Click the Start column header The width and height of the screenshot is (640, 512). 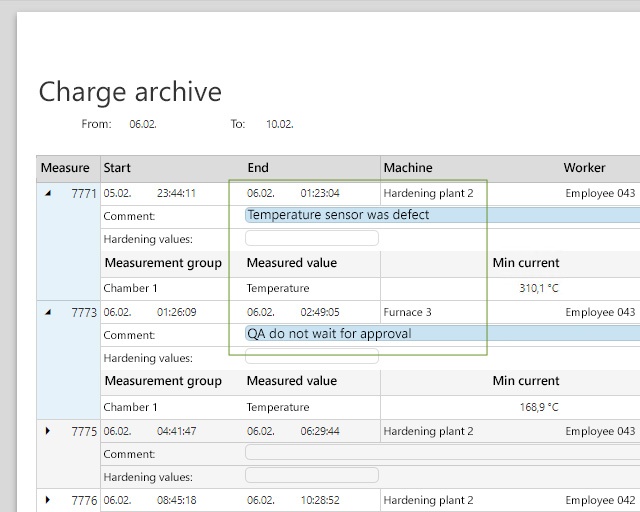pyautogui.click(x=117, y=168)
